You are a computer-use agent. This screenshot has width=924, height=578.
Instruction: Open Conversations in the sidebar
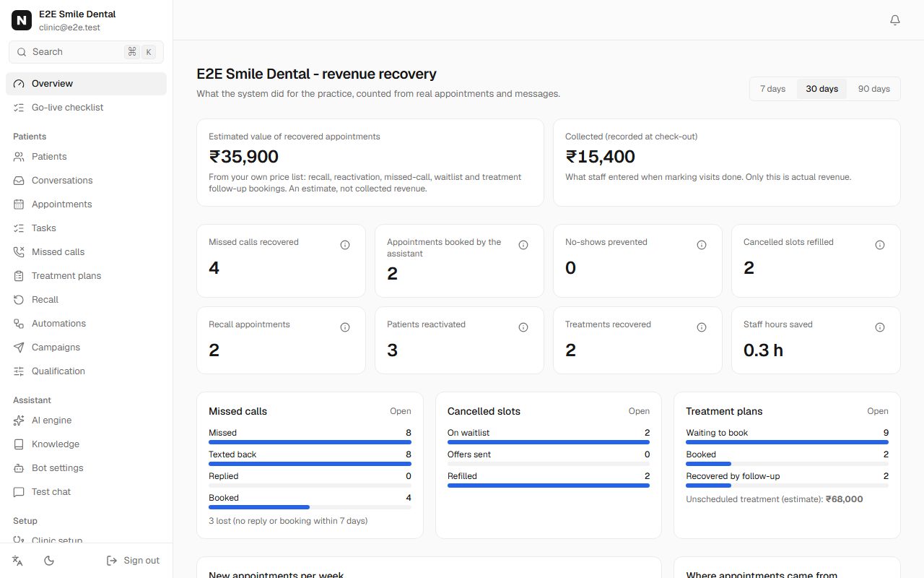[86, 181]
